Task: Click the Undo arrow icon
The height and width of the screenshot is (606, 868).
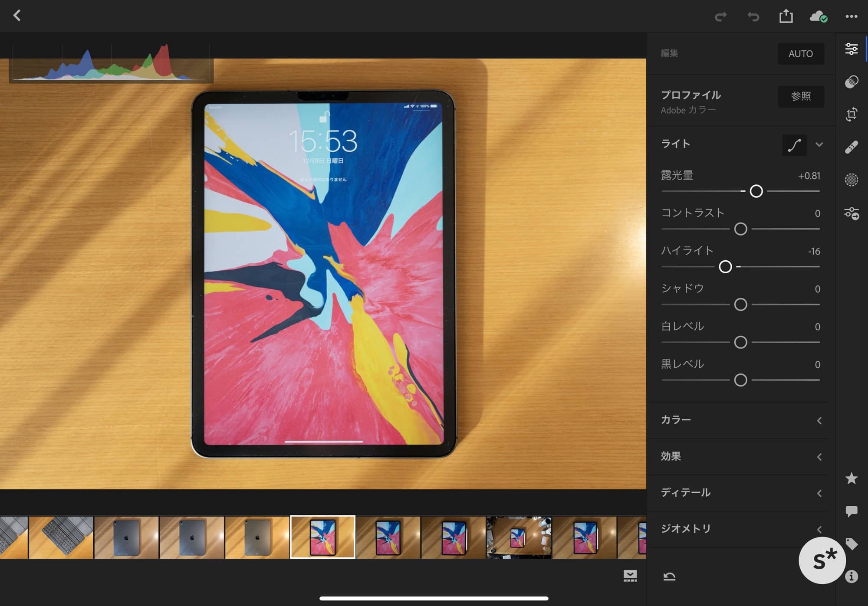Action: tap(753, 16)
